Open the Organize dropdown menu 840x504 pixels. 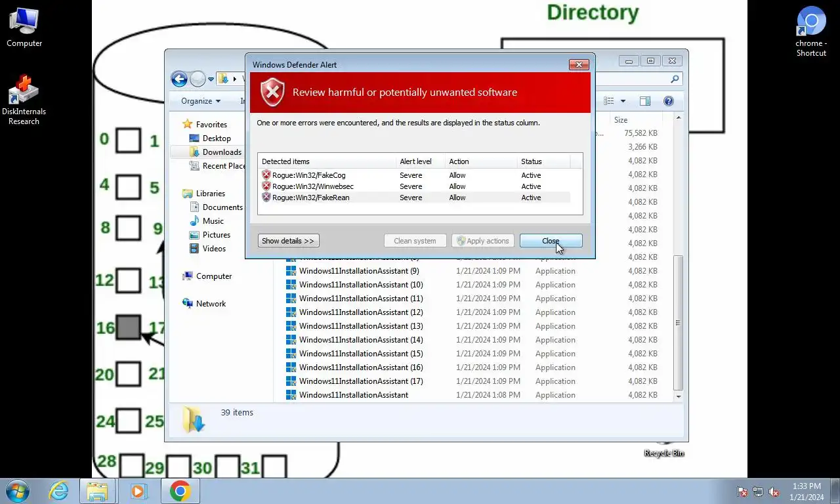click(x=201, y=101)
